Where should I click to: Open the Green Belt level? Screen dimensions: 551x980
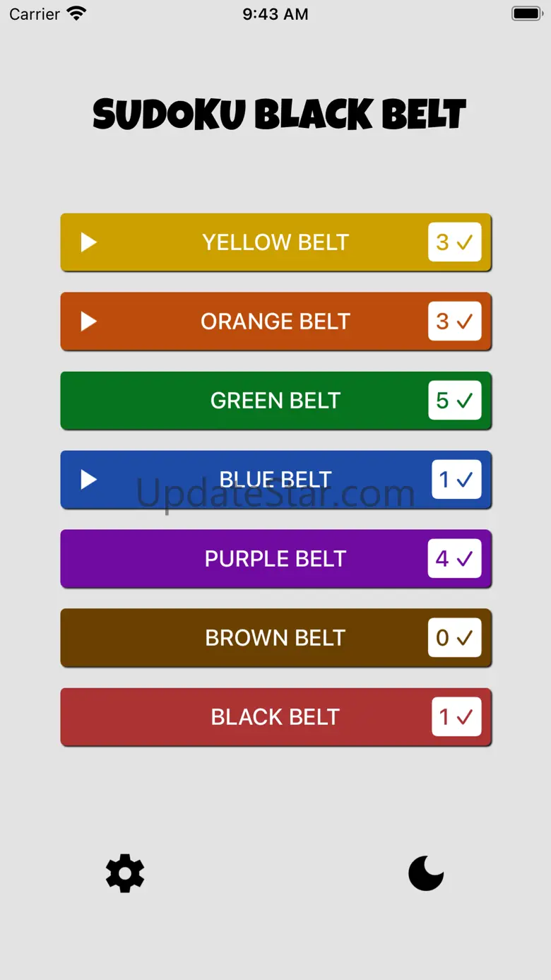point(275,401)
